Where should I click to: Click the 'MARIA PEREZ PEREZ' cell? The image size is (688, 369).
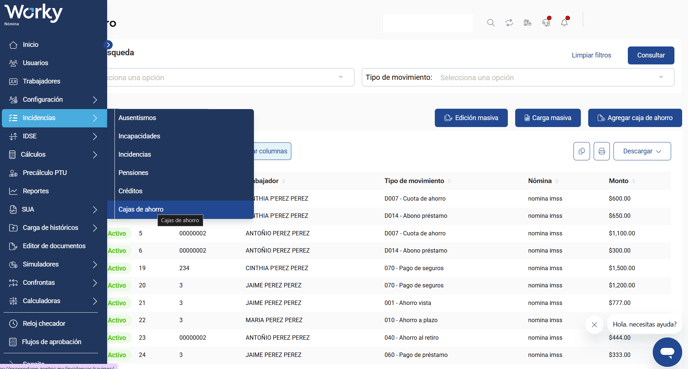tap(274, 320)
